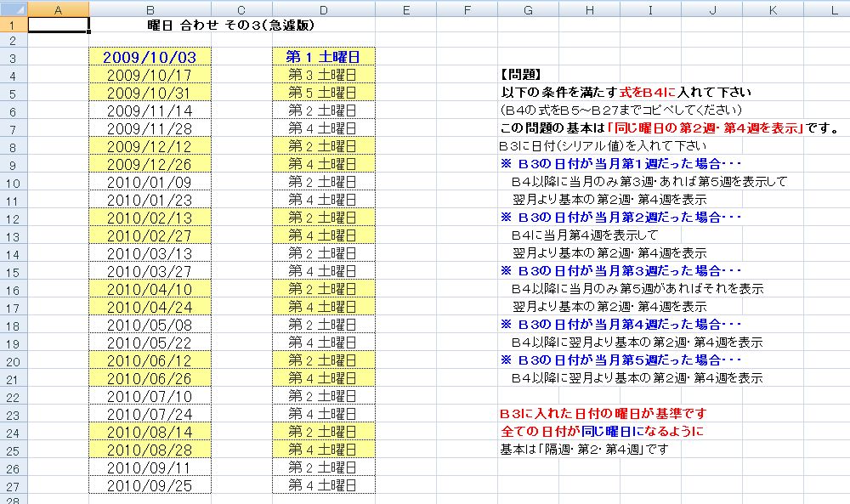The height and width of the screenshot is (504, 850).
Task: Select row 12 header
Action: coord(14,218)
